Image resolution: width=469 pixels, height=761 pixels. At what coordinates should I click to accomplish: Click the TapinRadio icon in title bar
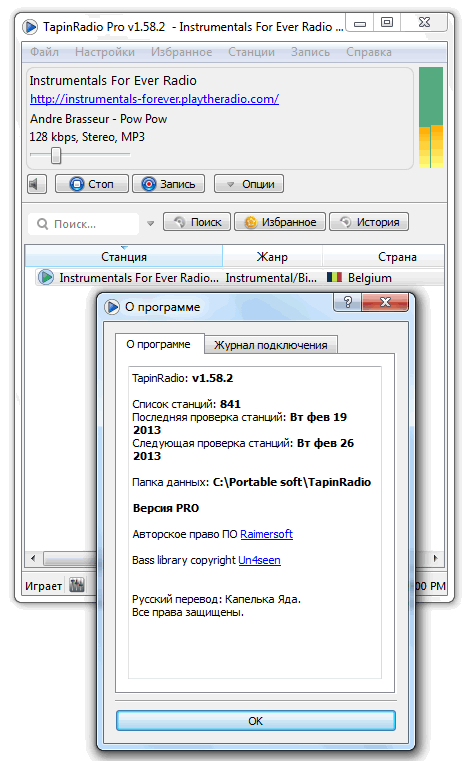pos(30,27)
